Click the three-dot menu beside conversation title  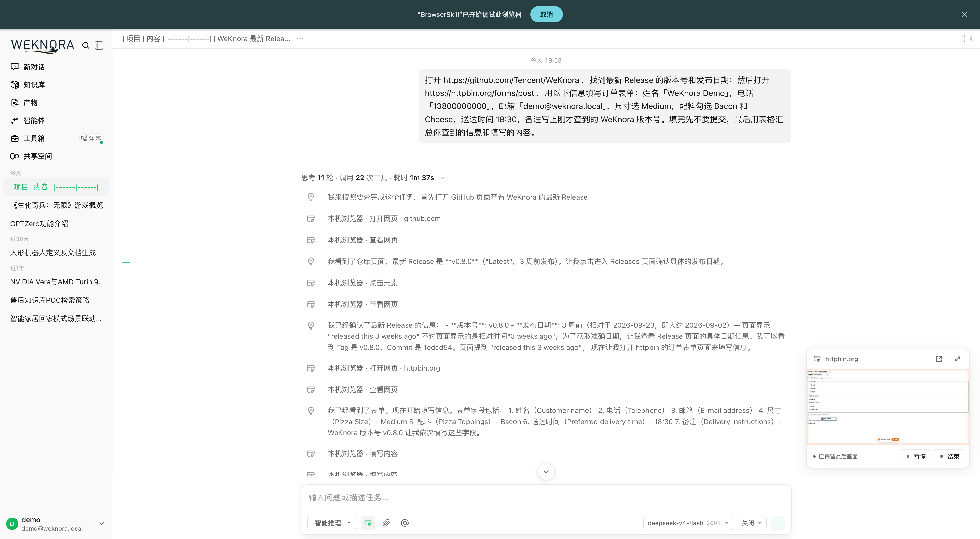[x=300, y=39]
